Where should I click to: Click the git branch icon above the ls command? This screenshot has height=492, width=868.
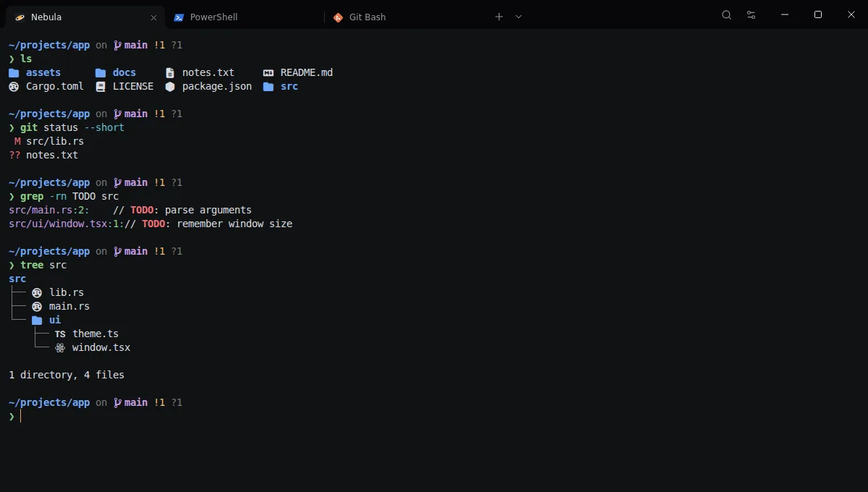[x=118, y=45]
